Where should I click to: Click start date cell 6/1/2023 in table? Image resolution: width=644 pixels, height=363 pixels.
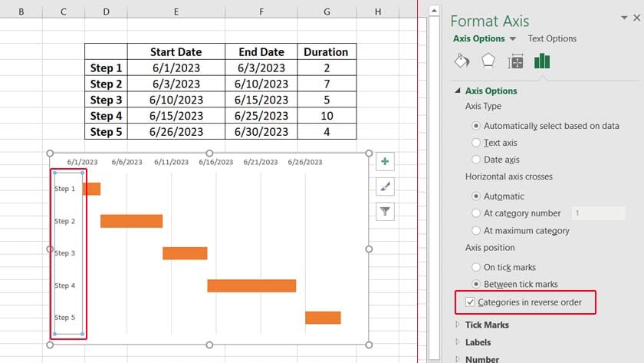pos(176,68)
